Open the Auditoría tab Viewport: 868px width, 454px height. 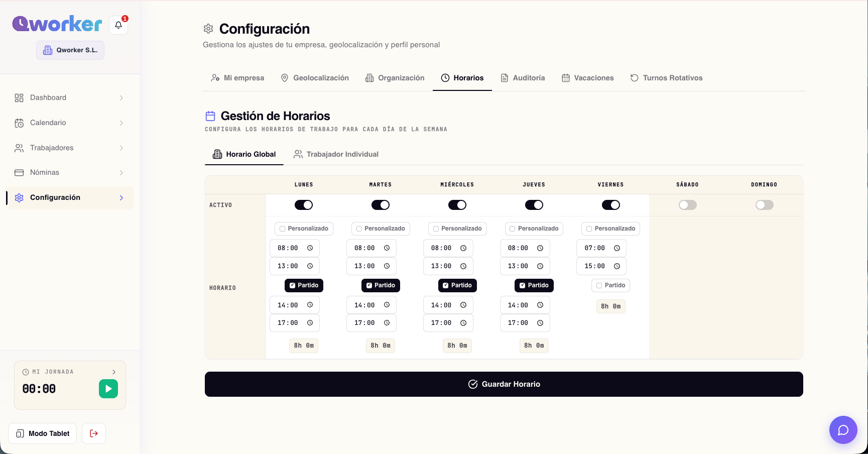[x=523, y=78]
